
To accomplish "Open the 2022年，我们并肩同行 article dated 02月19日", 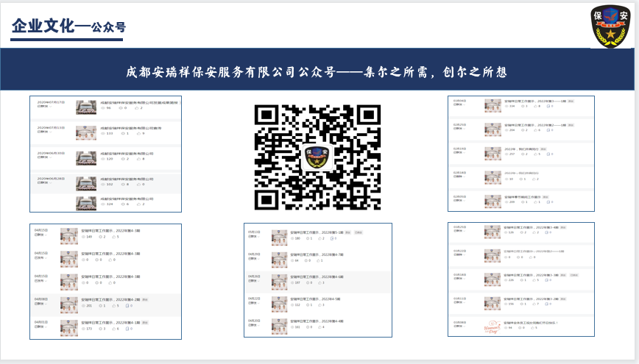I will pyautogui.click(x=521, y=149).
